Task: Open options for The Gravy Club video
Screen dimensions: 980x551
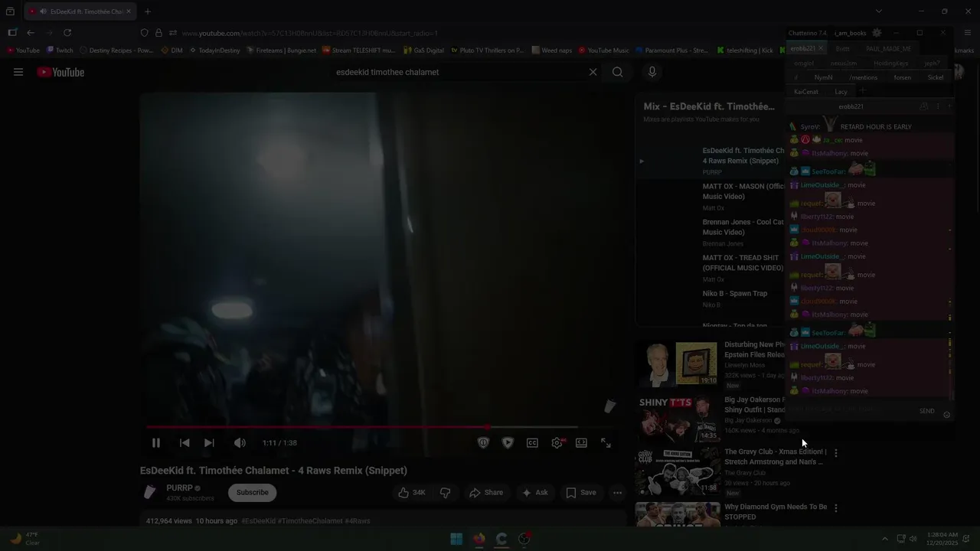Action: (x=836, y=453)
